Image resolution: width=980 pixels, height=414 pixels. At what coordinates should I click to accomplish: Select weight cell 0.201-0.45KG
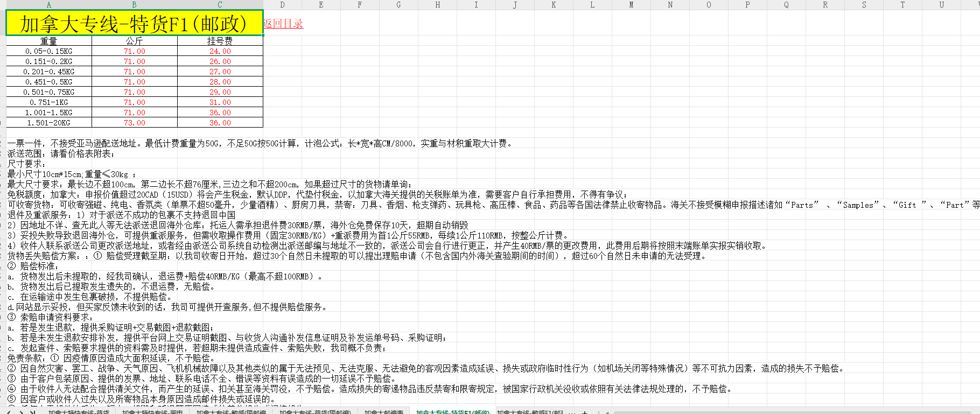point(49,72)
